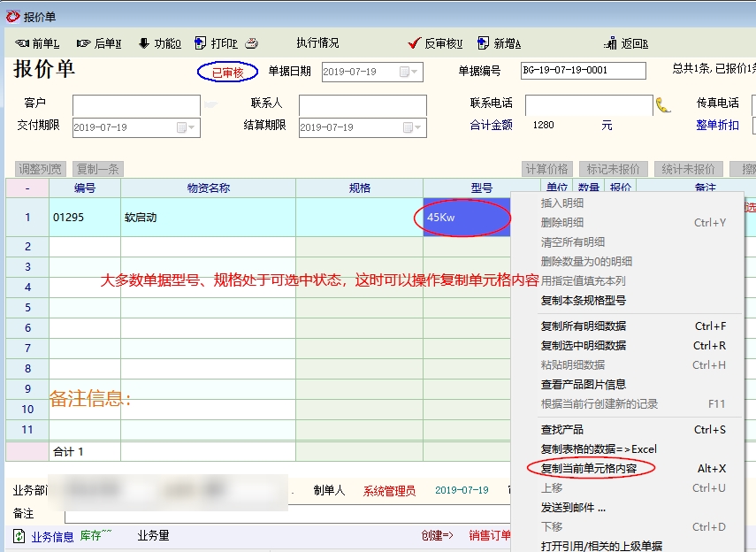
Task: Toggle the checkbox inside 结算期限 date field
Action: point(409,127)
